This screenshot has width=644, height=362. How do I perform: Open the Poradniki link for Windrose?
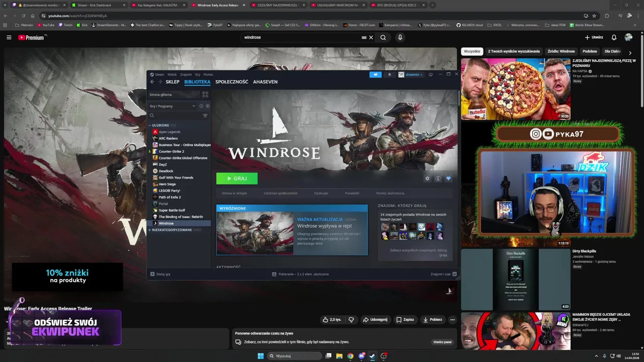tap(352, 193)
